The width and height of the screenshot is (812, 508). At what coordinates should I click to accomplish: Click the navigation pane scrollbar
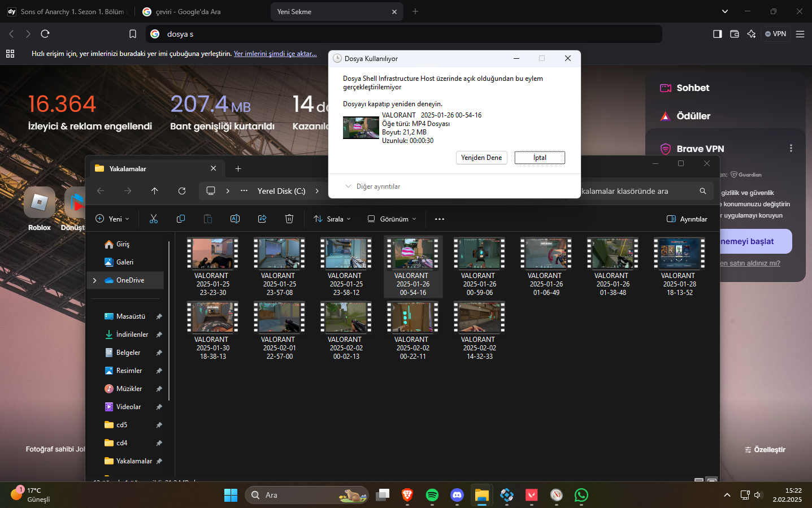(169, 321)
